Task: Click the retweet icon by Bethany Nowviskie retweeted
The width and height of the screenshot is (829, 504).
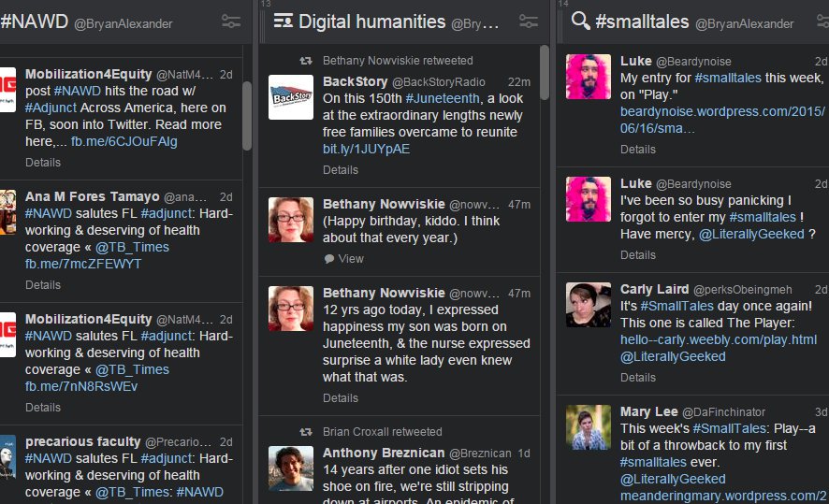Action: [x=306, y=61]
